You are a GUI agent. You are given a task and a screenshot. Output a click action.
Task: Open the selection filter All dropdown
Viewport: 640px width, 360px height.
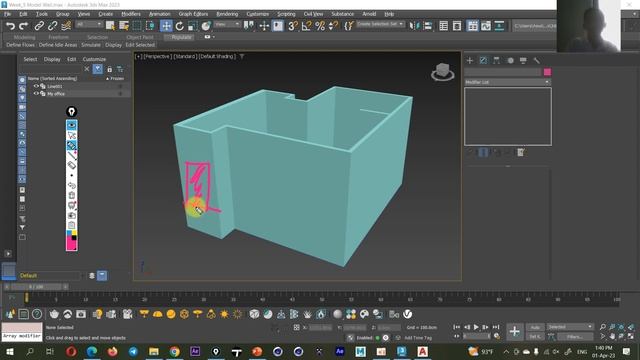pos(88,24)
